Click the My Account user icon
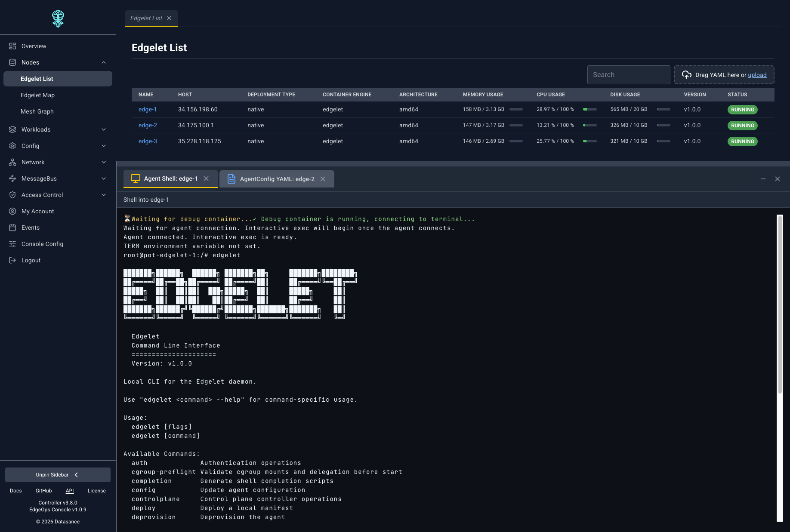The image size is (790, 532). [12, 211]
